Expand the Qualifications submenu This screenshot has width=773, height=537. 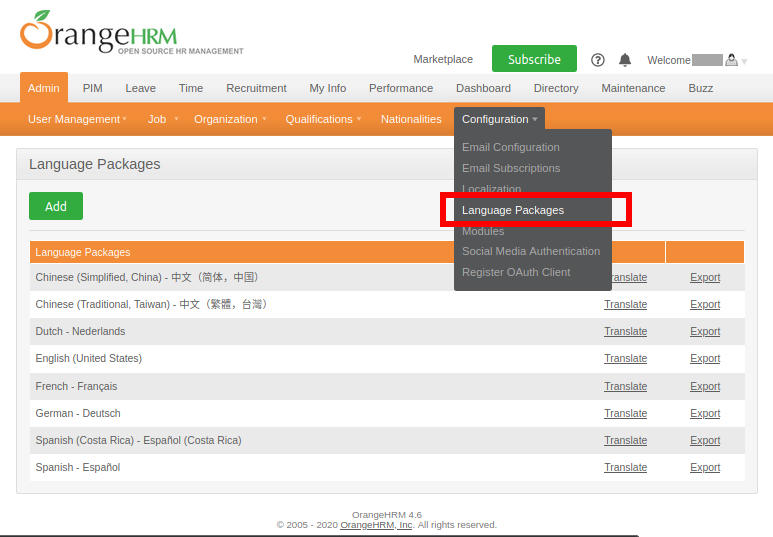(x=323, y=119)
